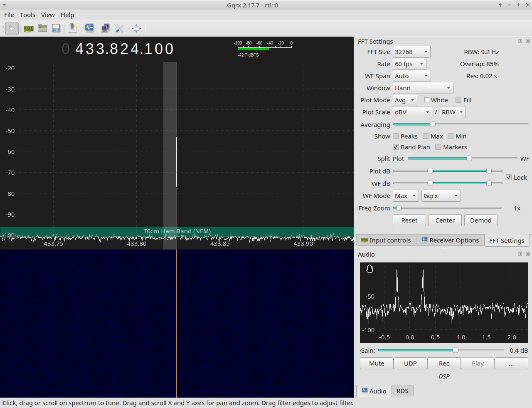532x408 pixels.
Task: Click the remote control computers icon
Action: [106, 28]
